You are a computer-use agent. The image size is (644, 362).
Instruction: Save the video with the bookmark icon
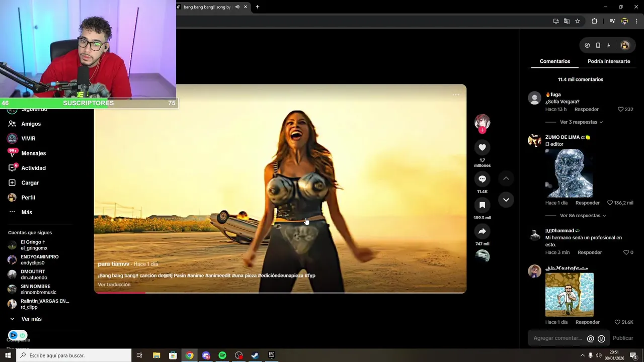click(x=482, y=205)
